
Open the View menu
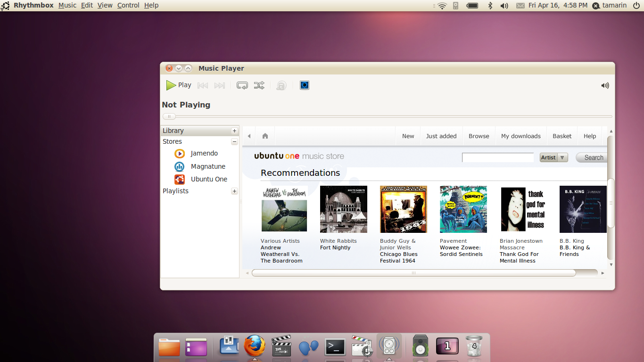(105, 5)
